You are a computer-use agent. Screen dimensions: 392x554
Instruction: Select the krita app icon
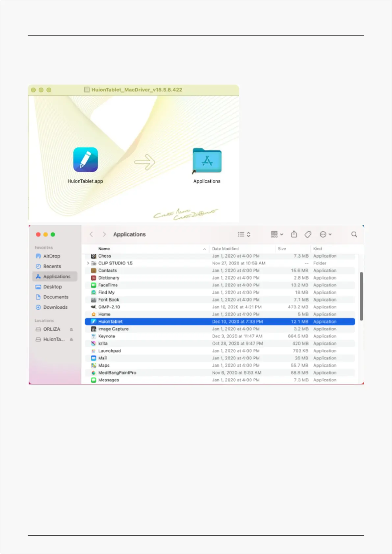click(x=93, y=343)
